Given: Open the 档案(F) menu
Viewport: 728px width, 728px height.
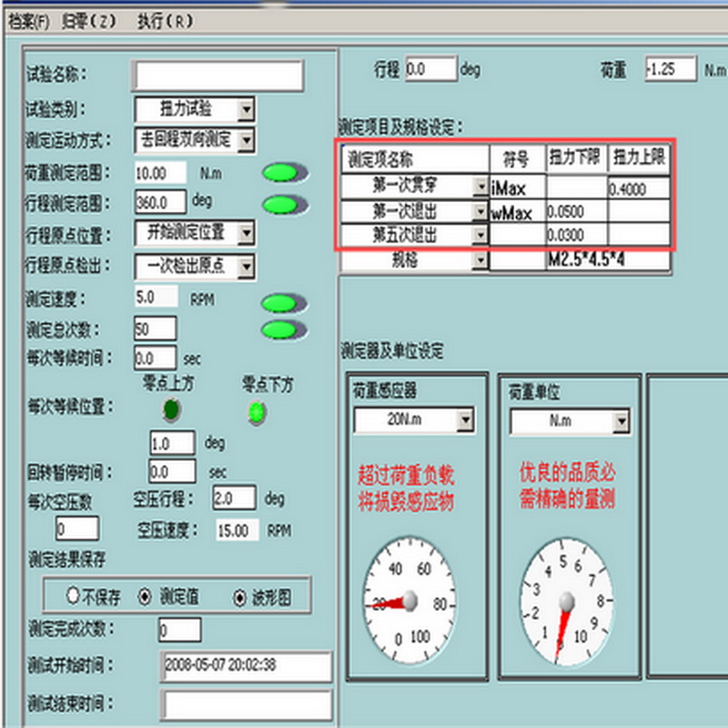Looking at the screenshot, I should pos(28,22).
